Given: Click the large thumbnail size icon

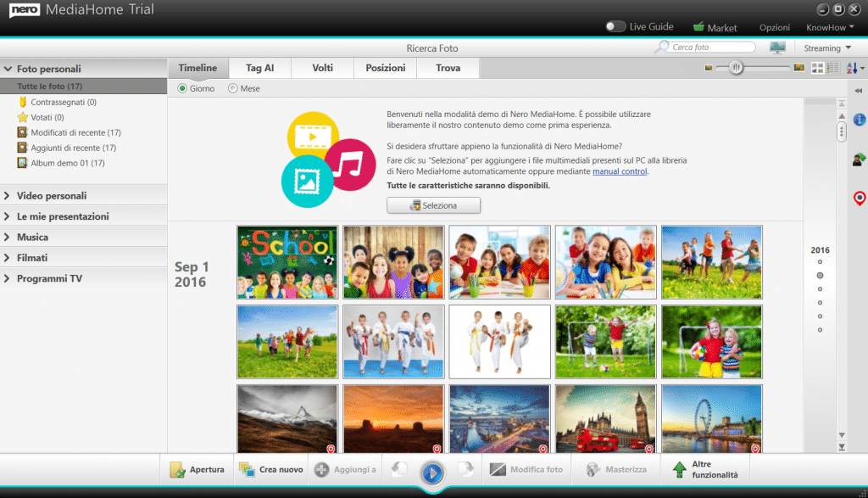Looking at the screenshot, I should point(798,68).
